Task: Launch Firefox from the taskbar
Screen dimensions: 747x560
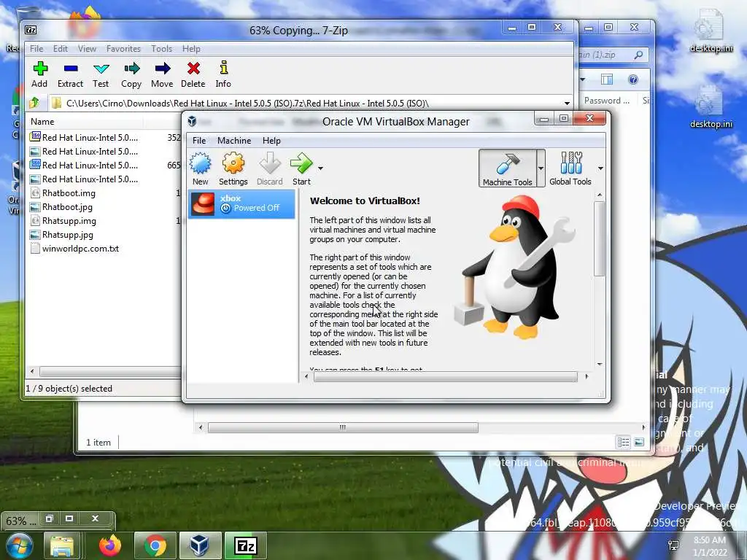Action: [x=110, y=545]
